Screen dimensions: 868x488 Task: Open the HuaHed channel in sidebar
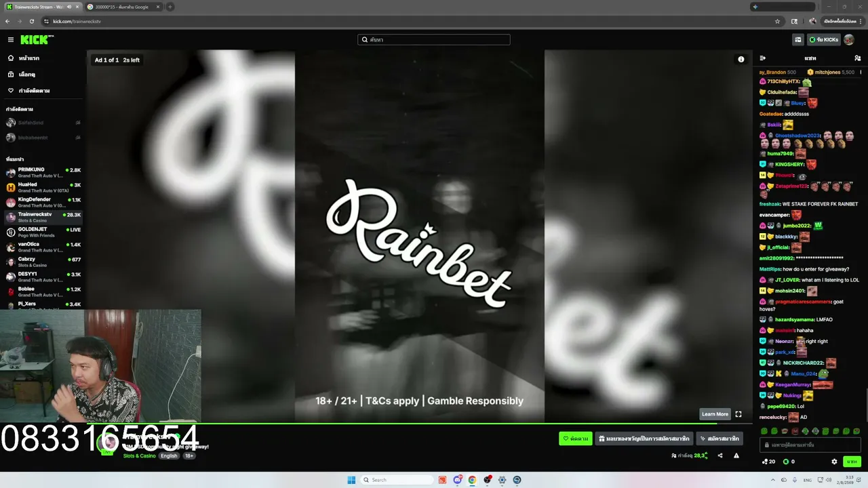point(43,187)
